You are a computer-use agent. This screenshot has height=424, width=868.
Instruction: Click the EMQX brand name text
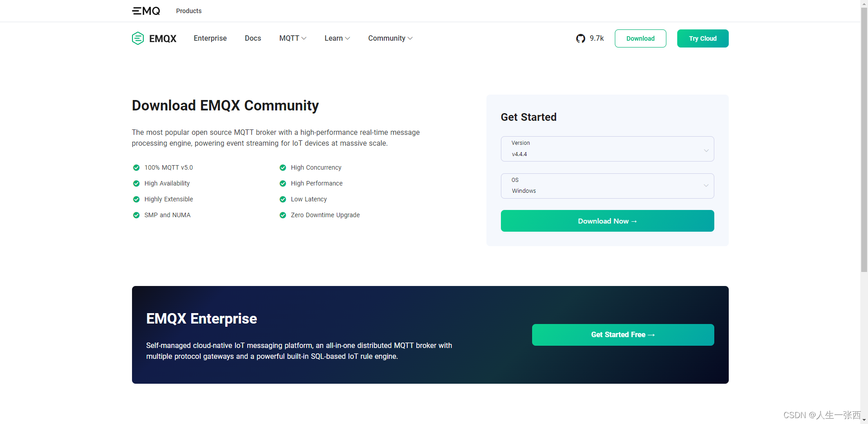[163, 39]
